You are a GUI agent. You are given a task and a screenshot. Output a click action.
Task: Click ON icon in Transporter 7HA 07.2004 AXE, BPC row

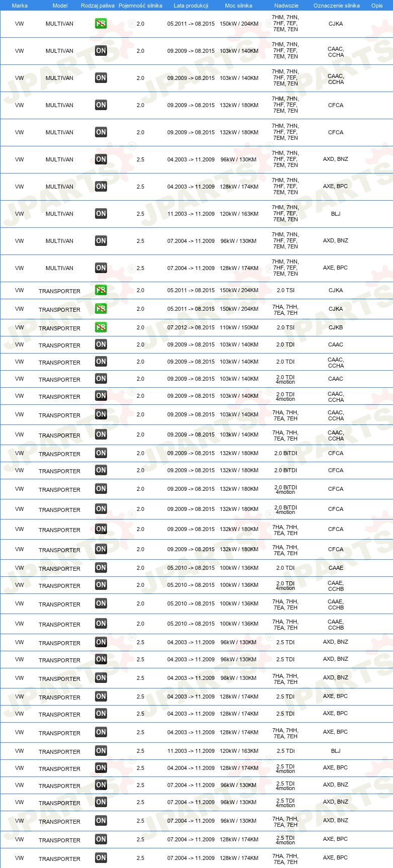101,858
